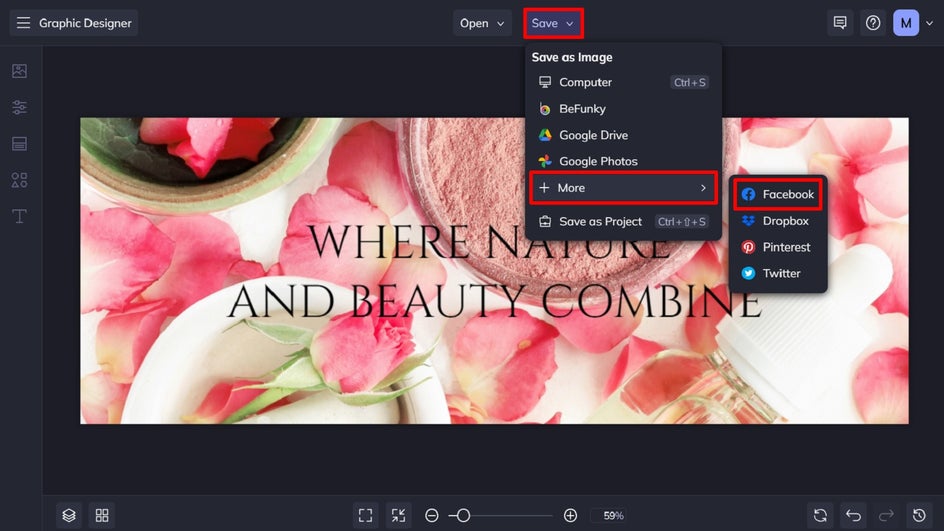Click the fit to screen icon
This screenshot has height=531, width=944.
pyautogui.click(x=365, y=515)
